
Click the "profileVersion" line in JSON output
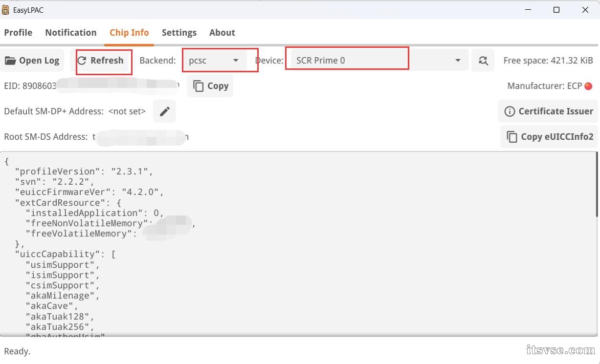point(84,171)
